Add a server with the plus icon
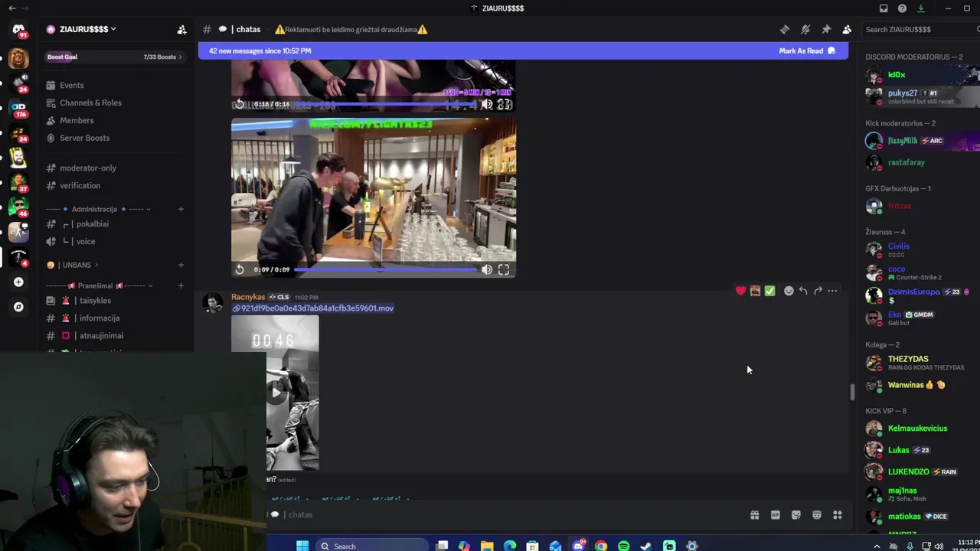Viewport: 980px width, 551px height. pos(18,282)
